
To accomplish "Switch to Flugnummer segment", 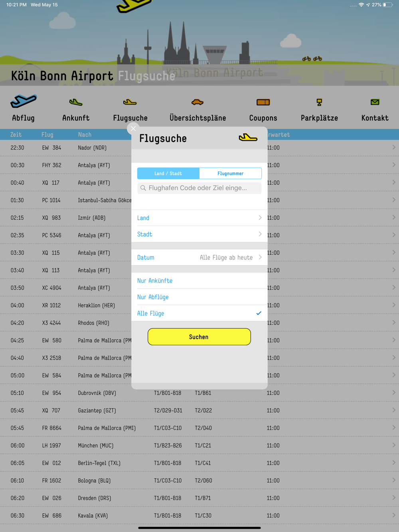I will (x=230, y=173).
